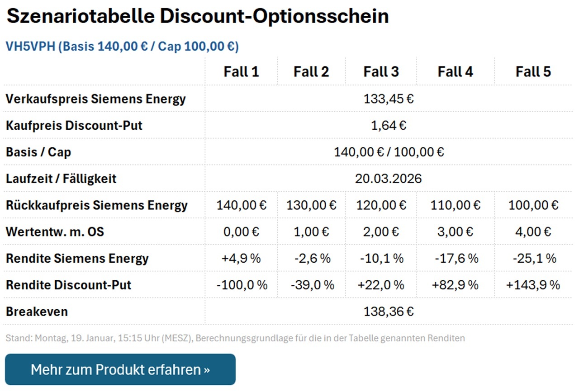
Task: Select the 20.03.2026 maturity date cell
Action: pos(389,179)
